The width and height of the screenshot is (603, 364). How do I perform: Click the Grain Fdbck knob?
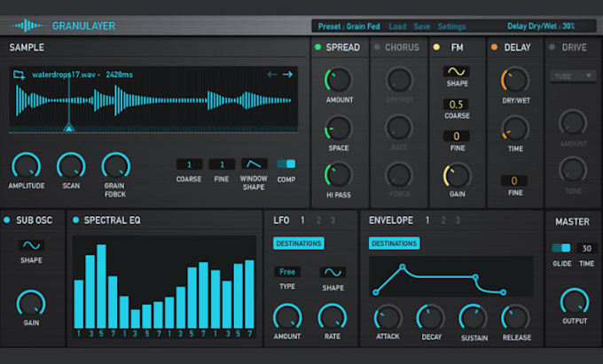coord(116,167)
